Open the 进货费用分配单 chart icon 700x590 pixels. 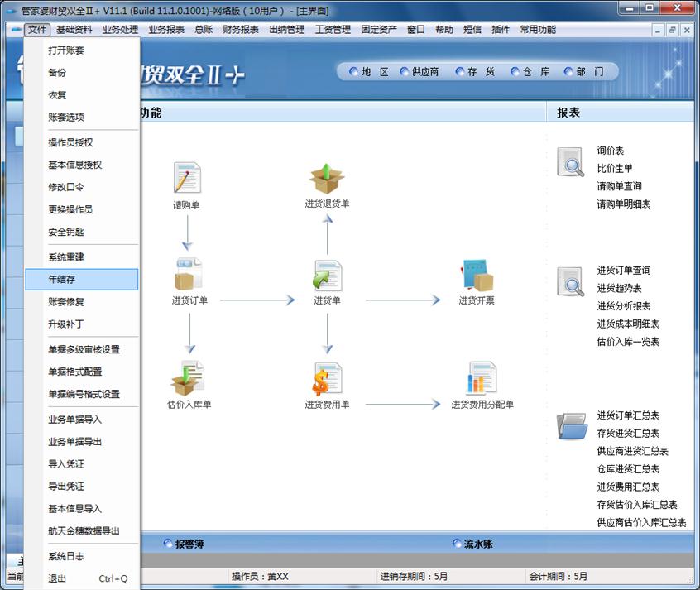click(482, 378)
